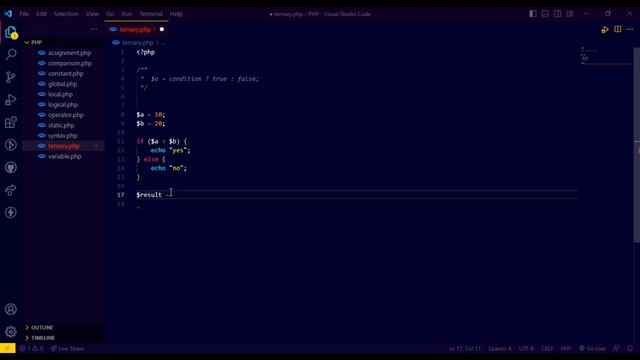The width and height of the screenshot is (640, 360).
Task: Toggle the primary side bar visibility
Action: (533, 13)
